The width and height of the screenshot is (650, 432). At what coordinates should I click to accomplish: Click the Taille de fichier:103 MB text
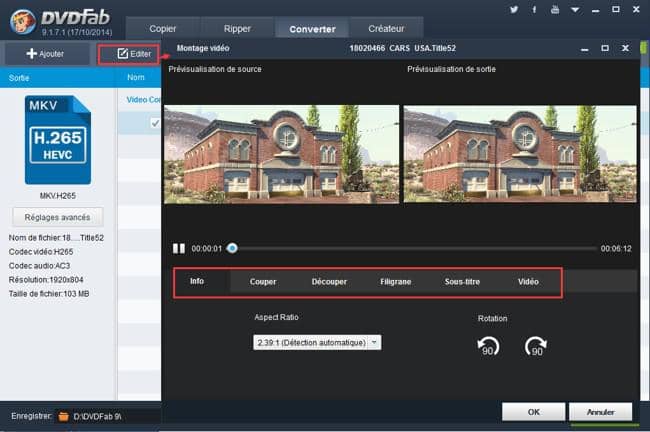(49, 294)
